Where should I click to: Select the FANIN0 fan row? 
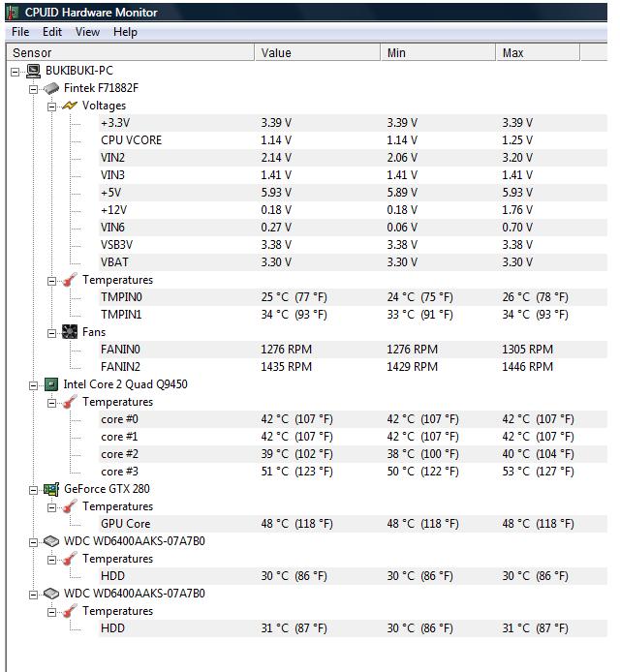point(353,350)
